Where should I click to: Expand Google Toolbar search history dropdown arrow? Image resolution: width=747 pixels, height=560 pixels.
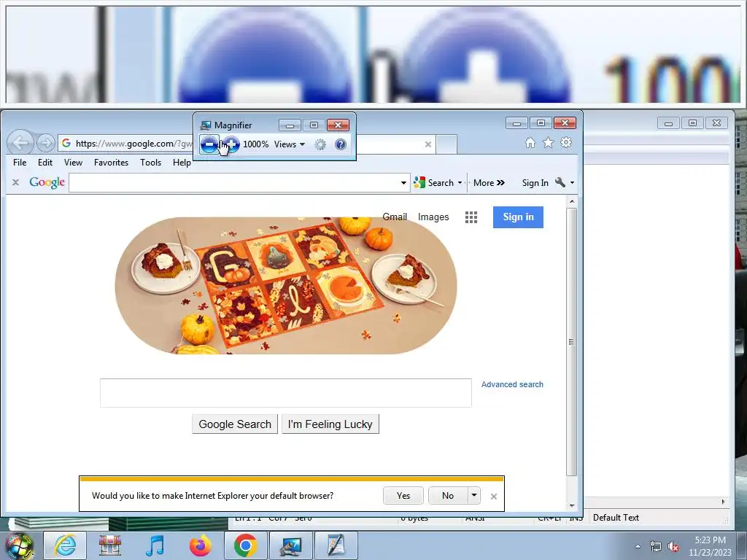click(403, 183)
